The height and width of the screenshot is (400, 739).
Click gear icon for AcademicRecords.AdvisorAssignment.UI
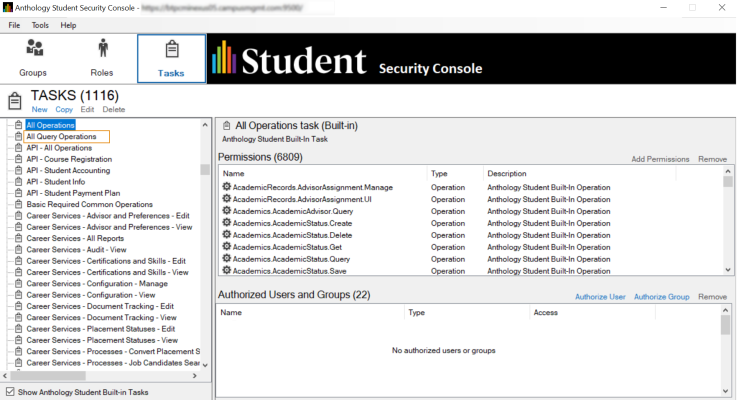[x=227, y=199]
